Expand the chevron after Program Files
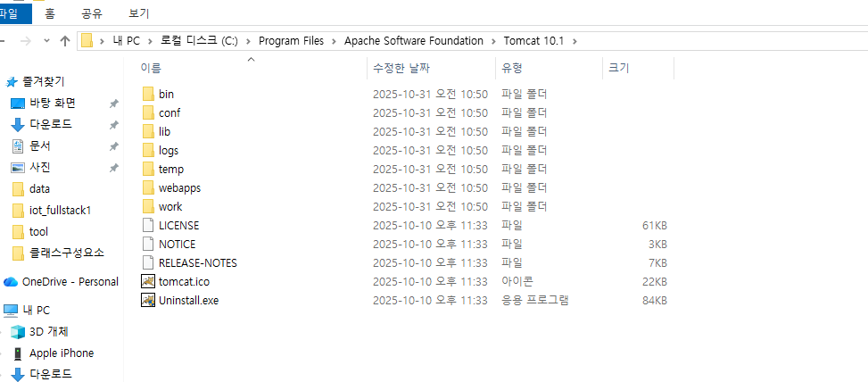This screenshot has width=868, height=382. (x=334, y=41)
